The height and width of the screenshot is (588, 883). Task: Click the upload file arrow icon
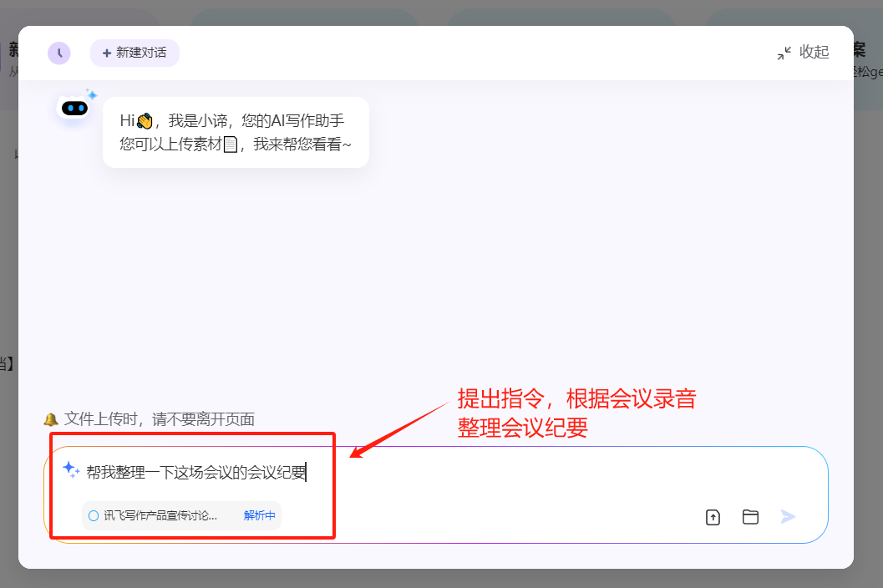[x=713, y=517]
